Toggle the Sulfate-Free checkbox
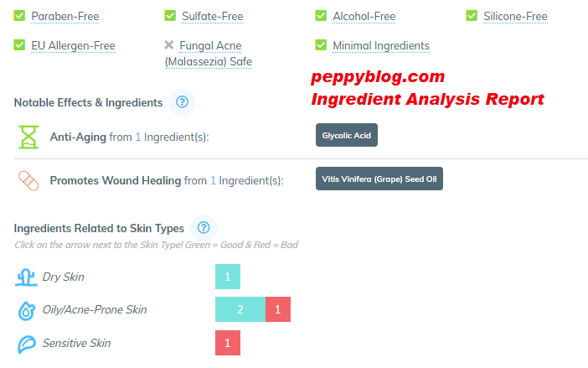The width and height of the screenshot is (588, 368). tap(171, 16)
